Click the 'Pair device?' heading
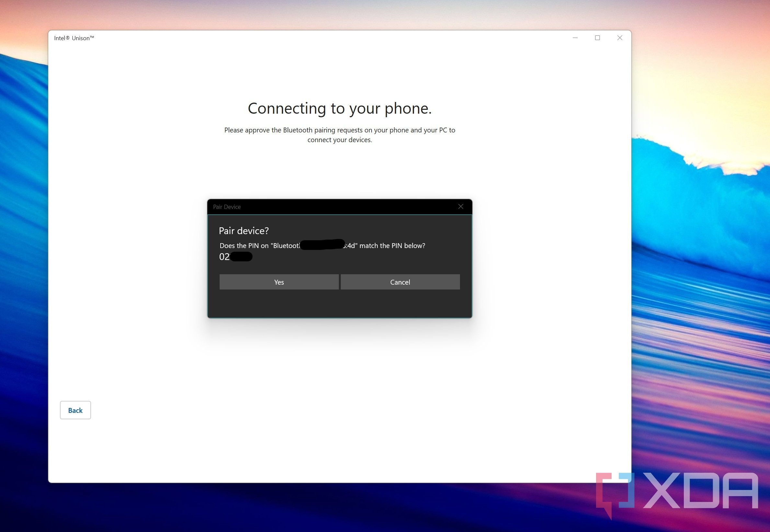The height and width of the screenshot is (532, 770). tap(244, 231)
